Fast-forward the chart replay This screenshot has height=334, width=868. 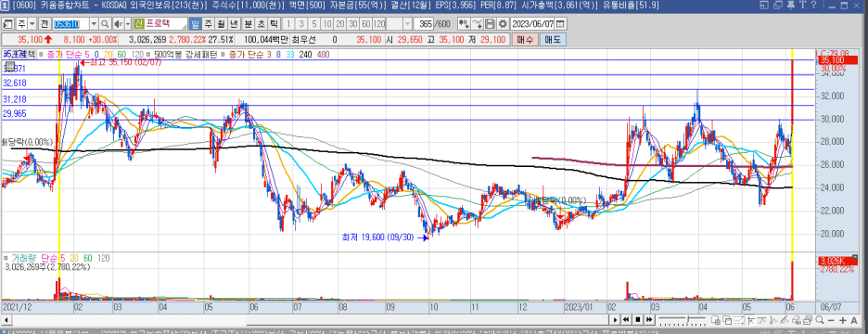pos(649,319)
